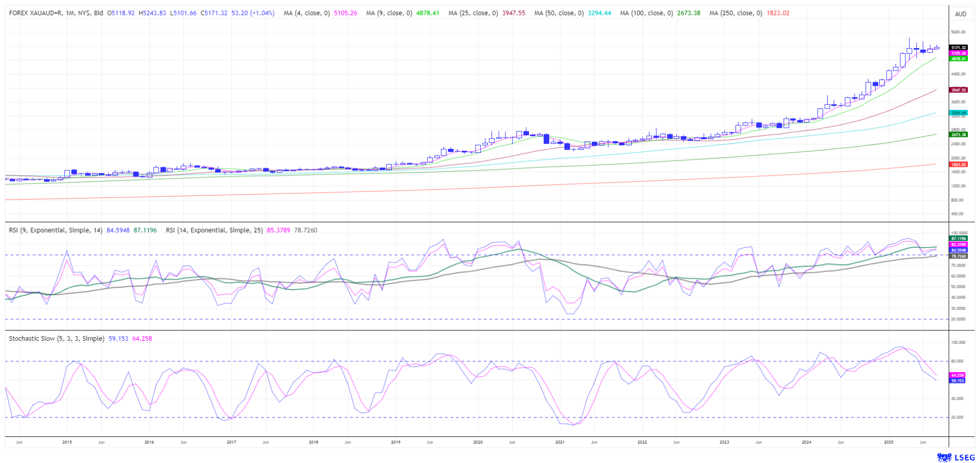
Task: Select the Stochastic Slow (5, 3, 3, Simple) label
Action: click(56, 339)
